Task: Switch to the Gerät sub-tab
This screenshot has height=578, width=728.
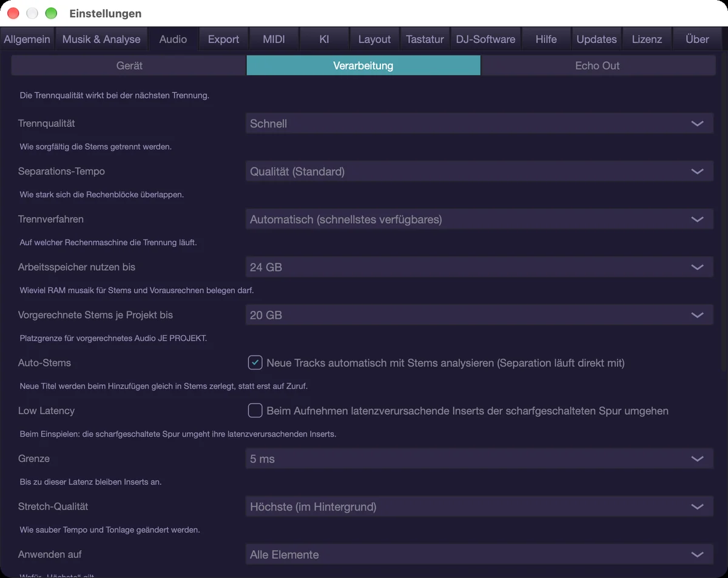Action: [129, 66]
